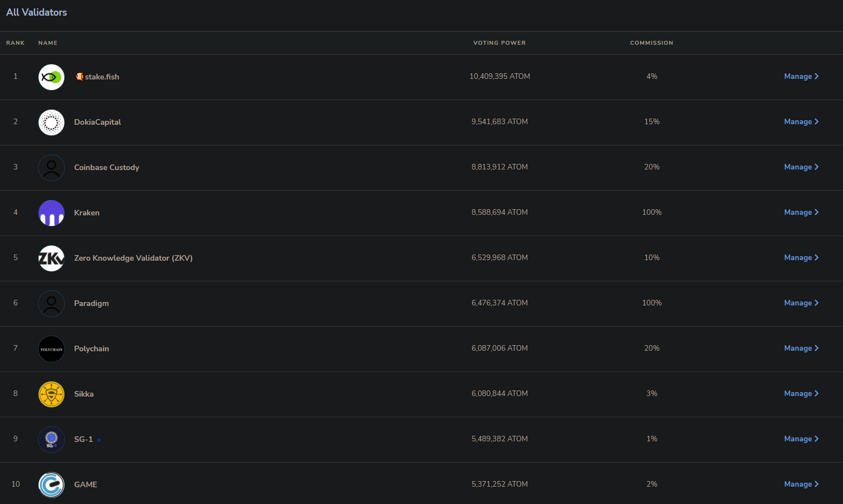Click the DokiaCapital dotted circle logo

[51, 123]
